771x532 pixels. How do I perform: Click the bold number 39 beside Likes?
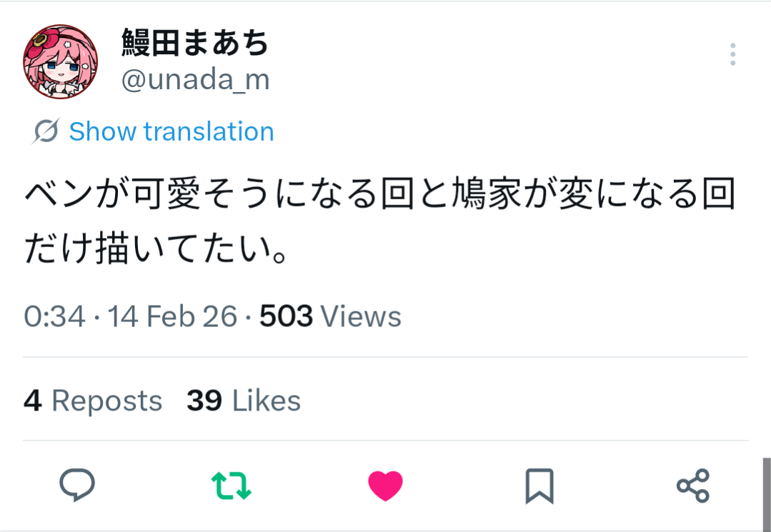click(x=204, y=401)
